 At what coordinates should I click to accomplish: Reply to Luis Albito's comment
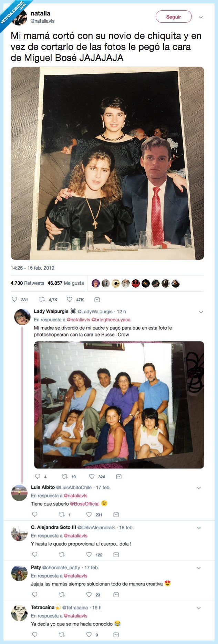34,515
